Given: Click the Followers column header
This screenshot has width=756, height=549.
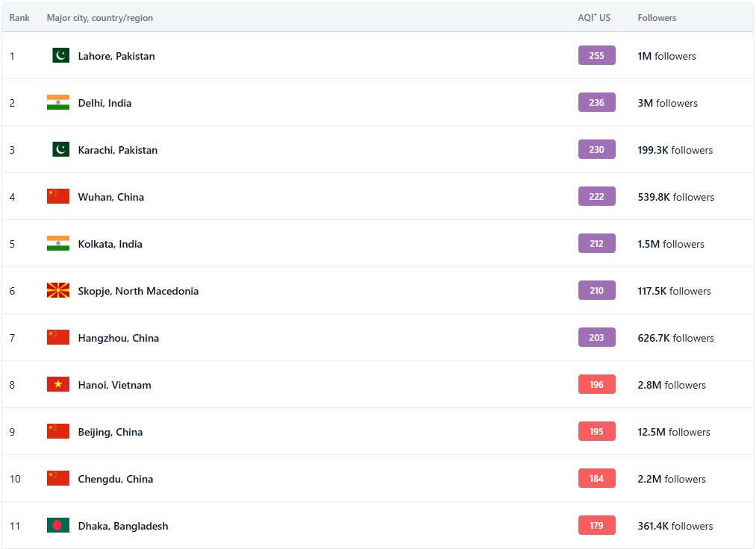Looking at the screenshot, I should (x=657, y=18).
